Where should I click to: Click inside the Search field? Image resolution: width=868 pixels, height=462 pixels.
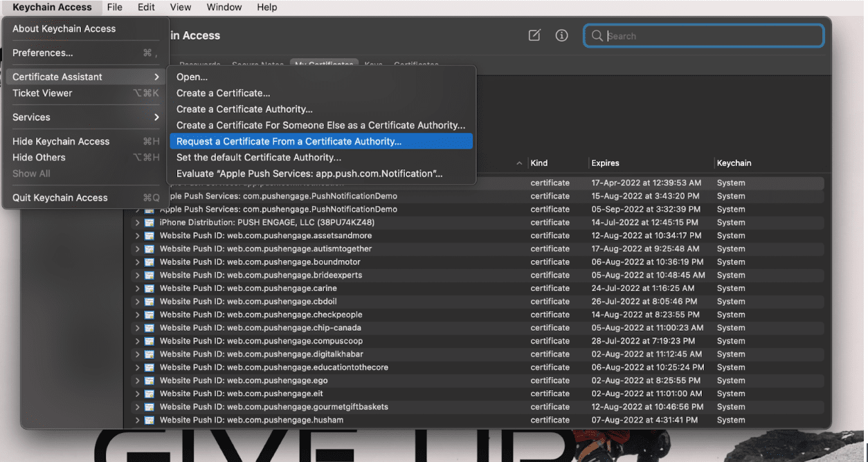(713, 36)
